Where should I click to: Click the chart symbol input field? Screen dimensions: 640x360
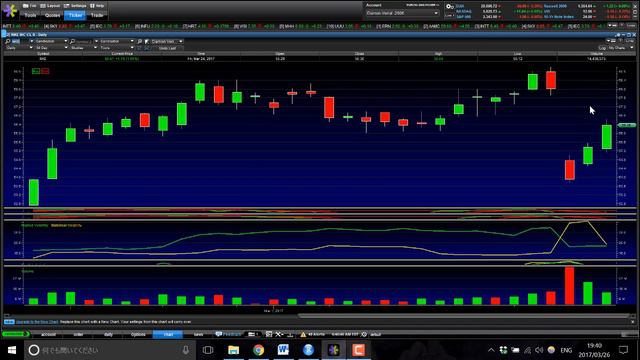click(20, 41)
